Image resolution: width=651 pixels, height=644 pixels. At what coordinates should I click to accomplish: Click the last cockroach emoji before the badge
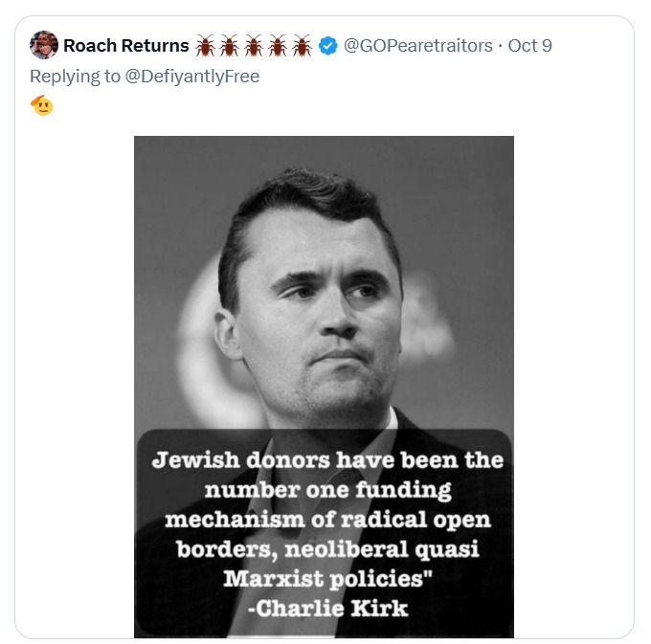click(303, 45)
